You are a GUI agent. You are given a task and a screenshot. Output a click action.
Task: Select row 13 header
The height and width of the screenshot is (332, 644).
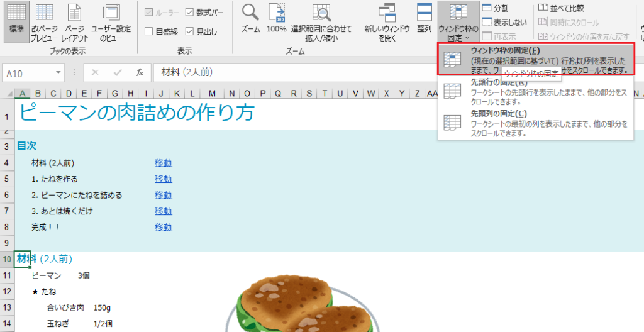point(7,307)
